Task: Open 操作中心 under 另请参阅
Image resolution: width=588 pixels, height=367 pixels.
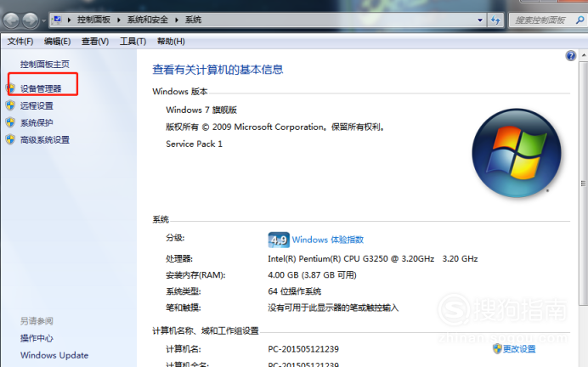Action: tap(37, 338)
